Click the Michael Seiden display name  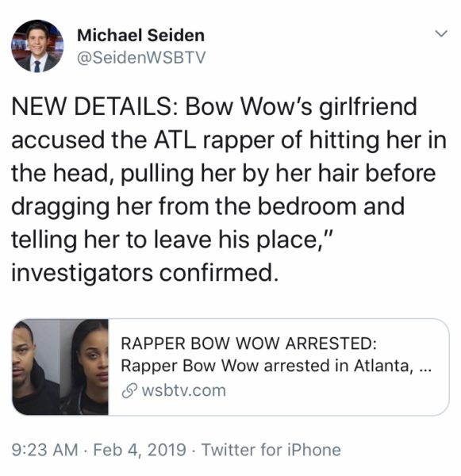tap(140, 35)
